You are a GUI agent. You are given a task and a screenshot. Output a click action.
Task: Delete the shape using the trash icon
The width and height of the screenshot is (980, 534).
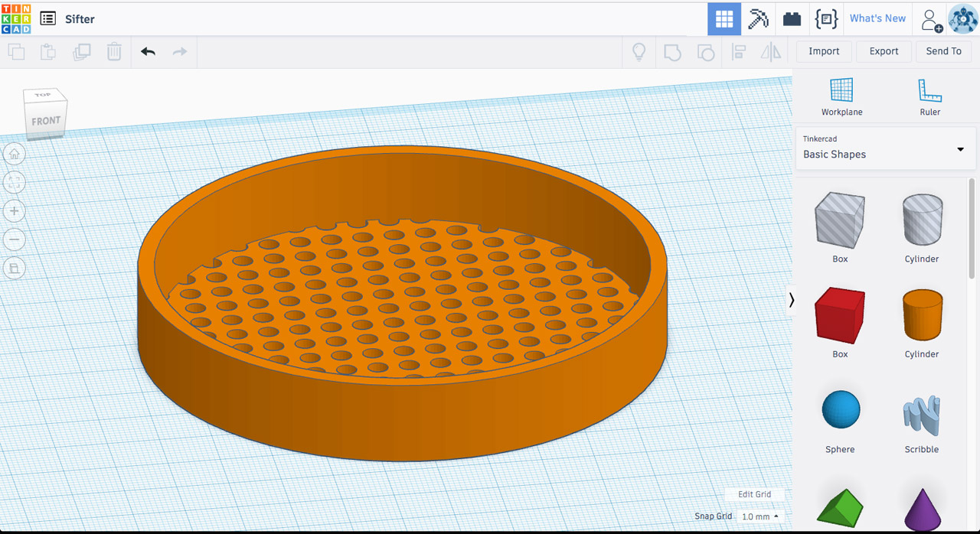(x=115, y=51)
